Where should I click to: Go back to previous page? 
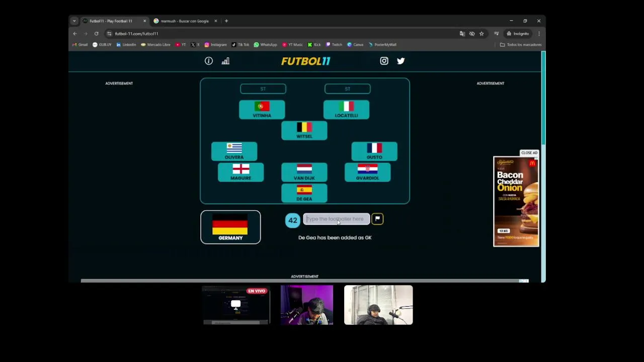75,34
